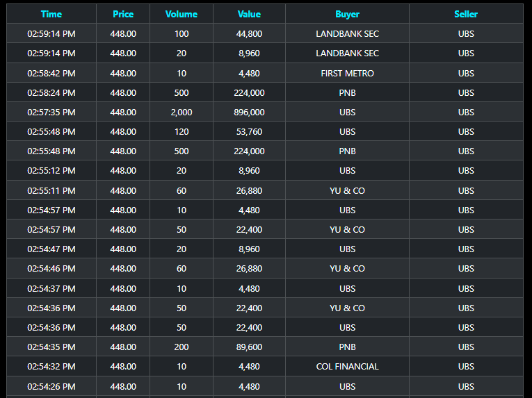Click the 120 volume cell
The image size is (532, 398).
pyautogui.click(x=182, y=131)
